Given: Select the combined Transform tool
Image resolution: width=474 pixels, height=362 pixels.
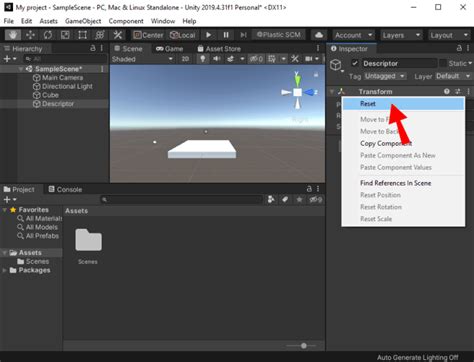Looking at the screenshot, I should 100,35.
